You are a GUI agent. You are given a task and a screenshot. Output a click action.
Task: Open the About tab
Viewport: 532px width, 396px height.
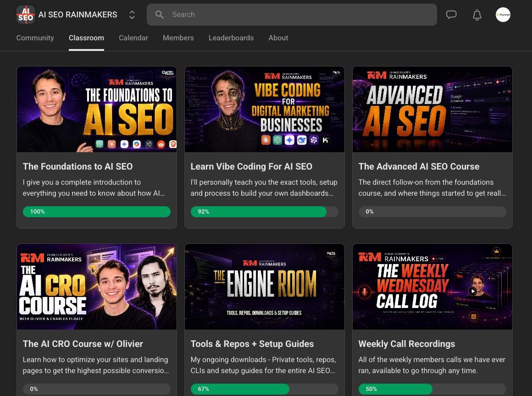pos(278,38)
